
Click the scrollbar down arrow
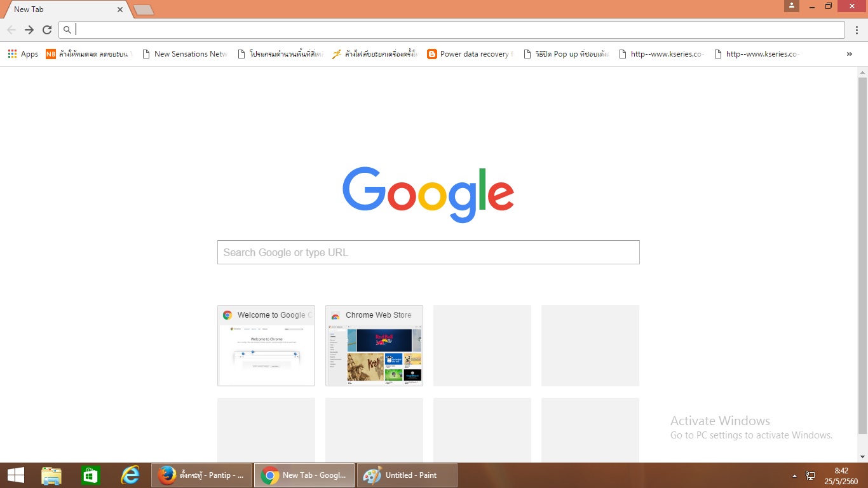(862, 457)
